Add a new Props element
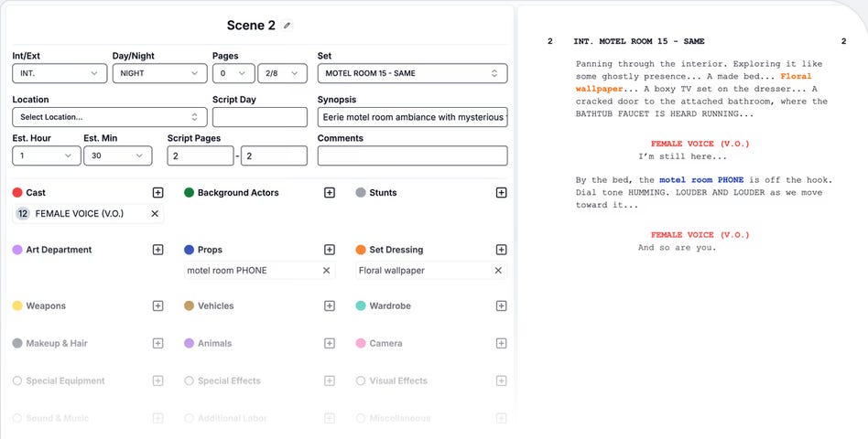868x439 pixels. point(330,250)
